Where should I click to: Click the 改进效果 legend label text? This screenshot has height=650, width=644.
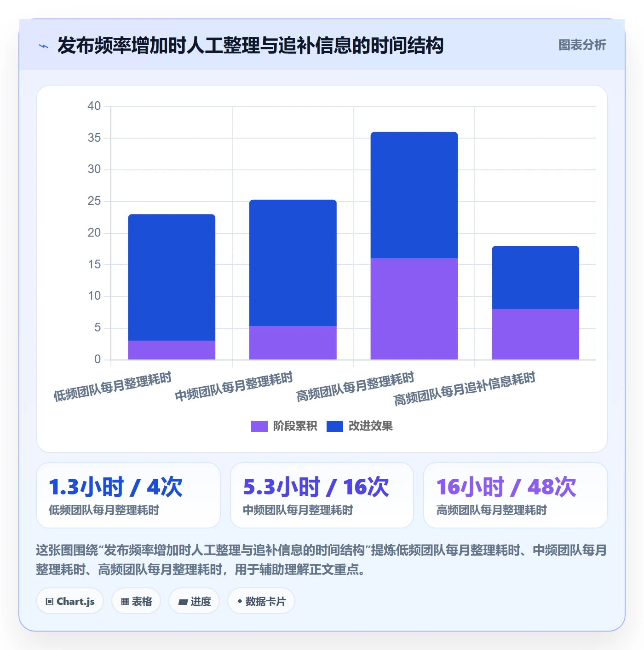click(x=370, y=426)
